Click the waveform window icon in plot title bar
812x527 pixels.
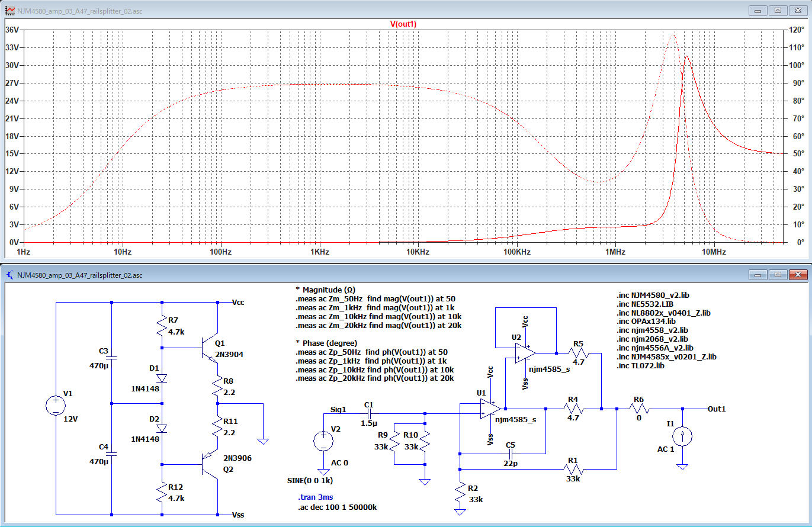click(9, 11)
